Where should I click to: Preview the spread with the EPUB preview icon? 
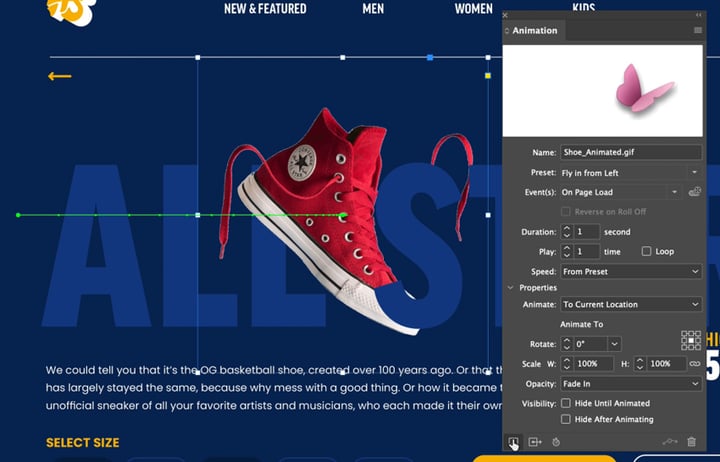[513, 442]
